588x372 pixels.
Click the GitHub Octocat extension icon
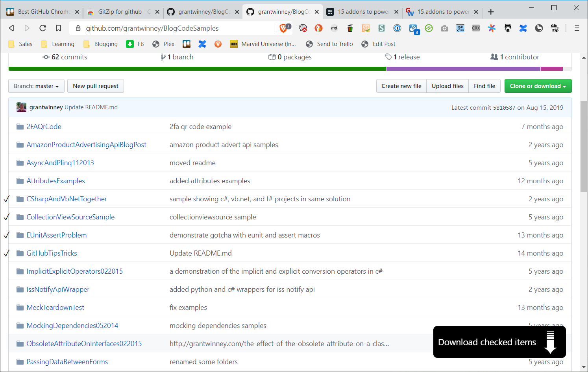pos(508,28)
